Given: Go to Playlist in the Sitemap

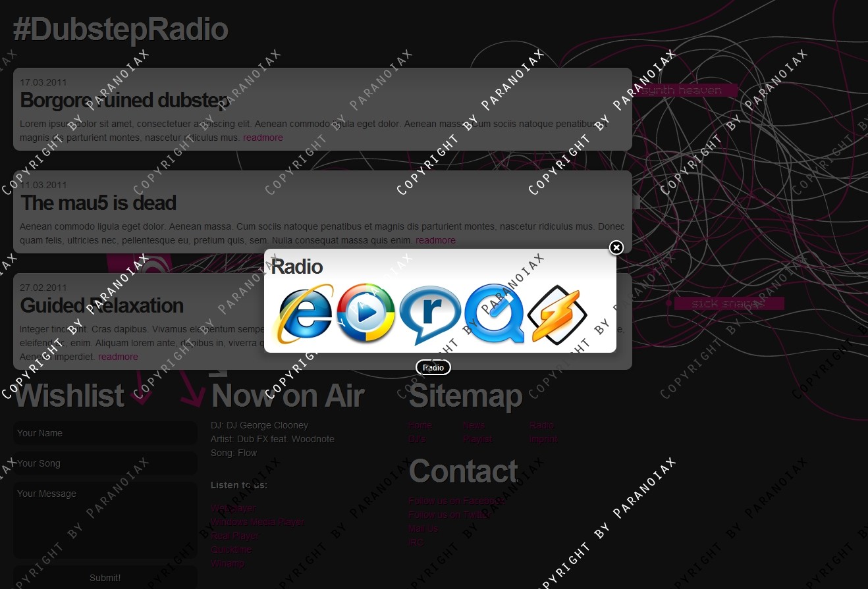Looking at the screenshot, I should [x=477, y=439].
